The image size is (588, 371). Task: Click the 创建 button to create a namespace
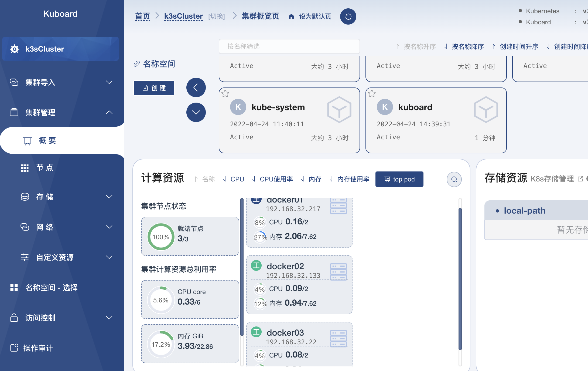[x=154, y=88]
